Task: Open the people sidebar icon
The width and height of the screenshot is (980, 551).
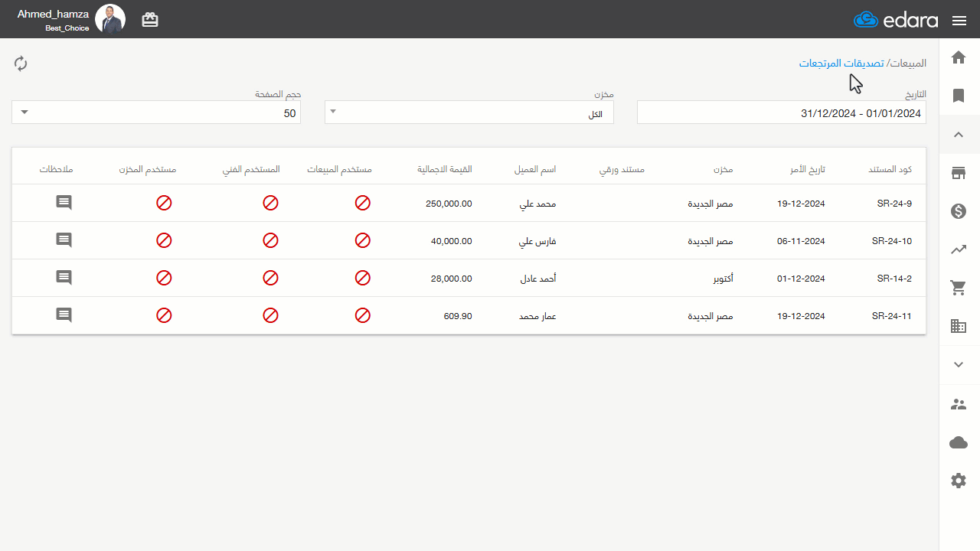Action: coord(959,404)
